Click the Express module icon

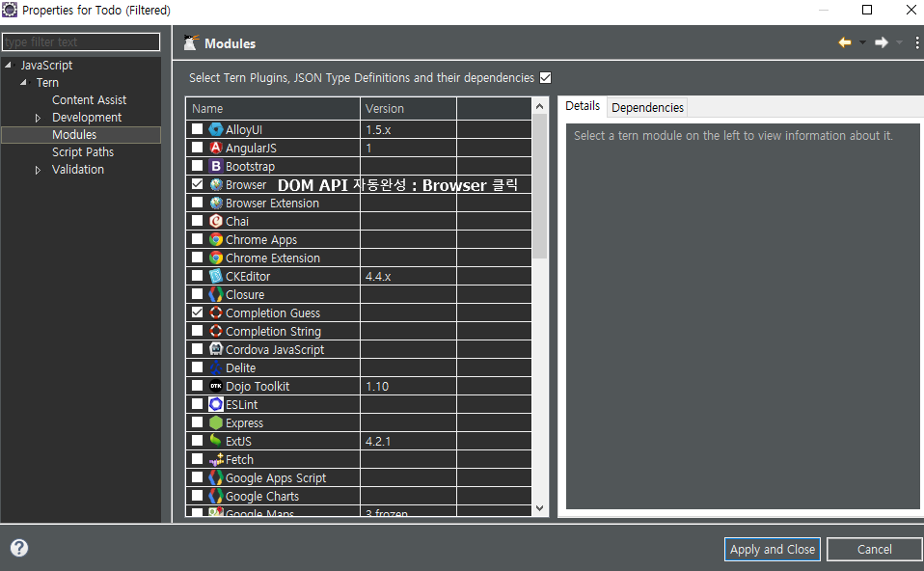(x=216, y=422)
